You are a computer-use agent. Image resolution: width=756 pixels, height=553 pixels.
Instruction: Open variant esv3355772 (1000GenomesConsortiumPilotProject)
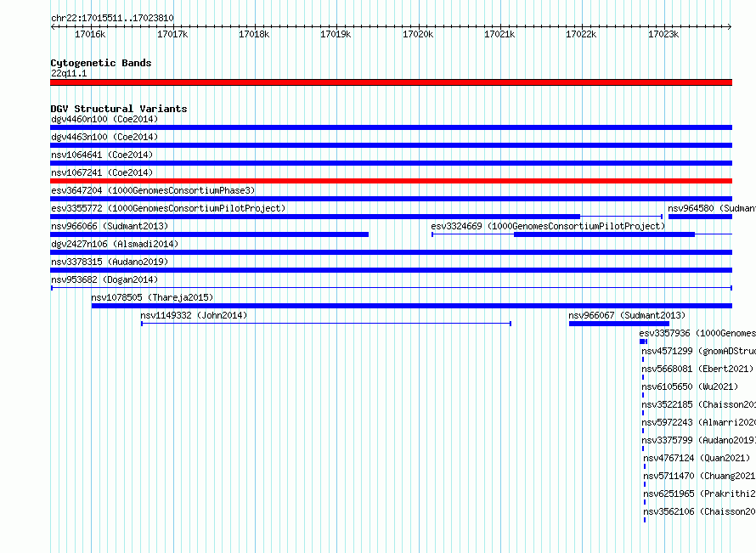pyautogui.click(x=168, y=208)
